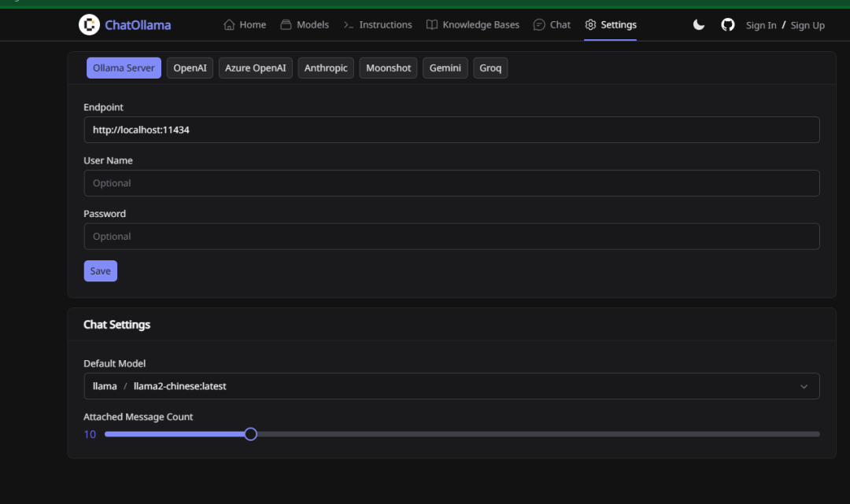Focus the Password input field
850x504 pixels.
click(x=452, y=237)
